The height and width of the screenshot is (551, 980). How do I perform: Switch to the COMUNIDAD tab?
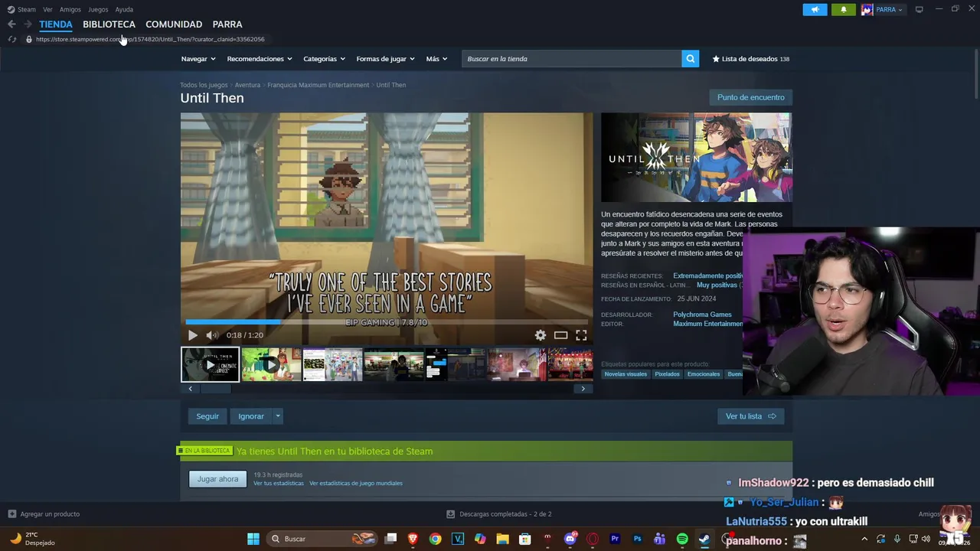[x=174, y=24]
